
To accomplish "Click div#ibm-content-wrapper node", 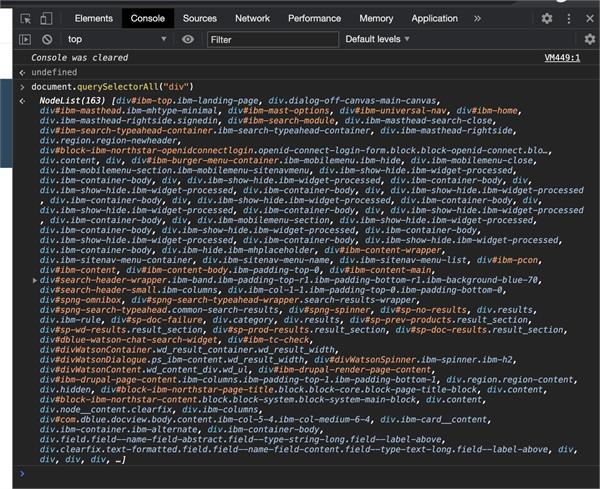I will [x=383, y=250].
